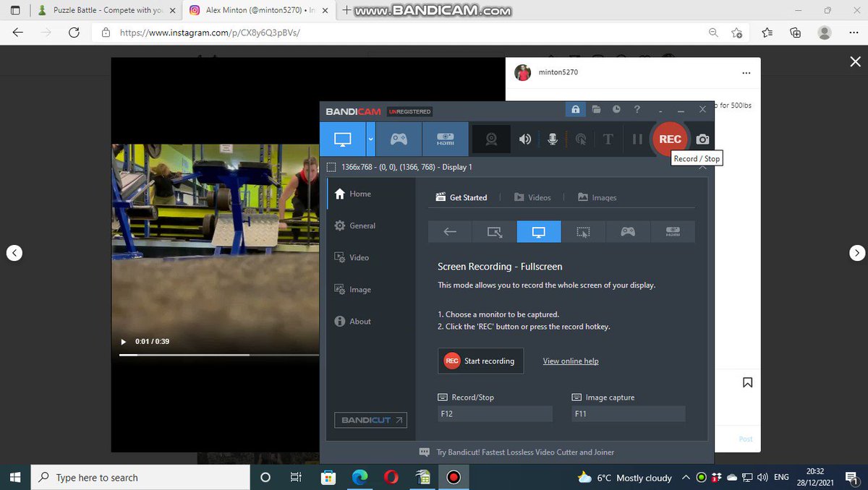868x490 pixels.
Task: Click Try Bandicut promotional message
Action: (x=517, y=452)
